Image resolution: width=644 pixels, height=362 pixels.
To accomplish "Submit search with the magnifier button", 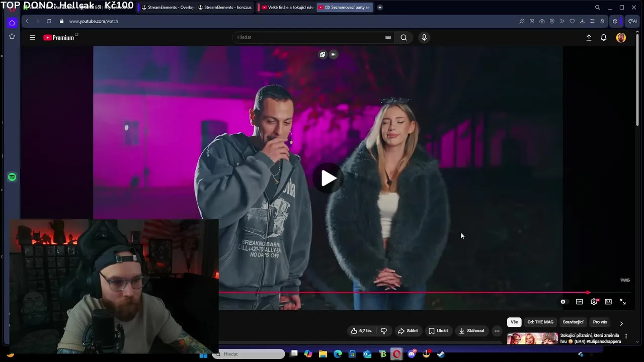I will [x=404, y=37].
